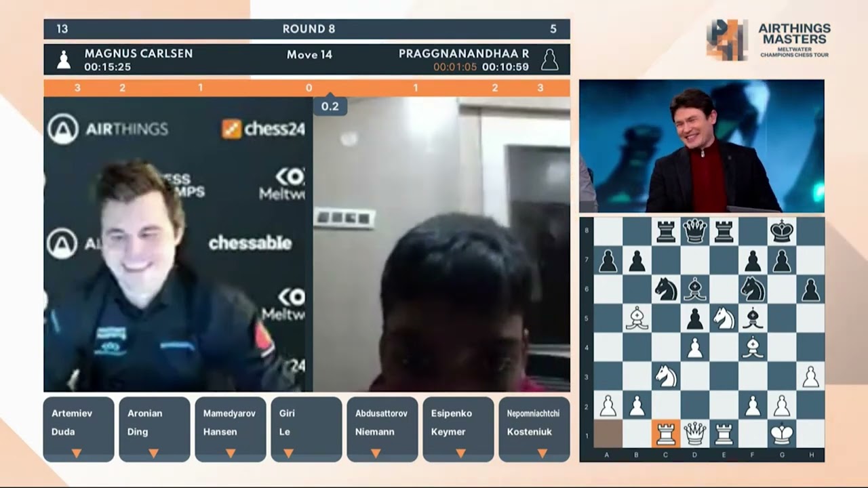Viewport: 868px width, 488px height.
Task: Click the black bishop on f5
Action: tap(753, 318)
